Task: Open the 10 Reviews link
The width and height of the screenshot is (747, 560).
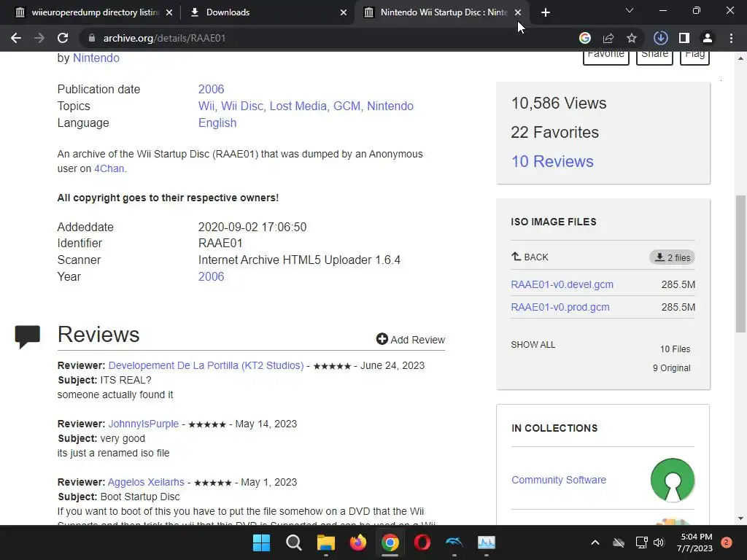Action: pos(552,161)
